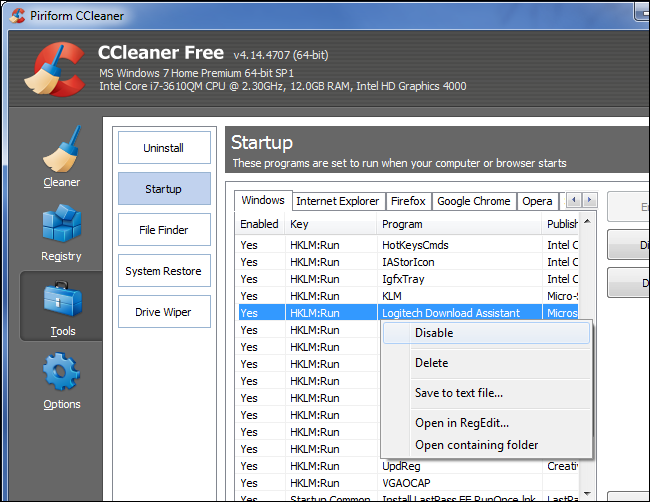Open the Options gear icon
The width and height of the screenshot is (650, 502).
[x=61, y=371]
